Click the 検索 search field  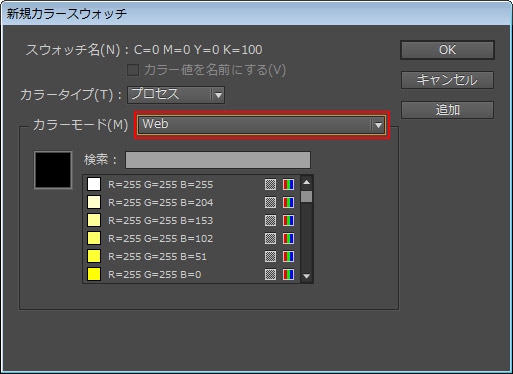click(218, 160)
